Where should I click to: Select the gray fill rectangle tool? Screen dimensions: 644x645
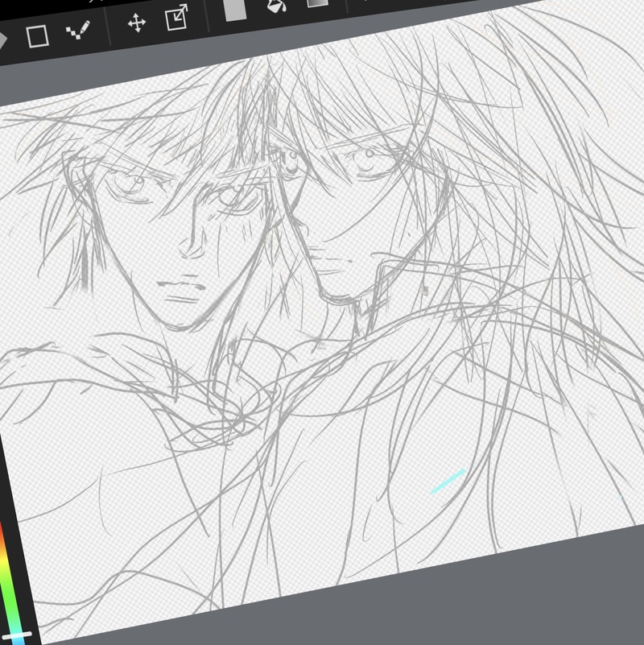(x=235, y=9)
